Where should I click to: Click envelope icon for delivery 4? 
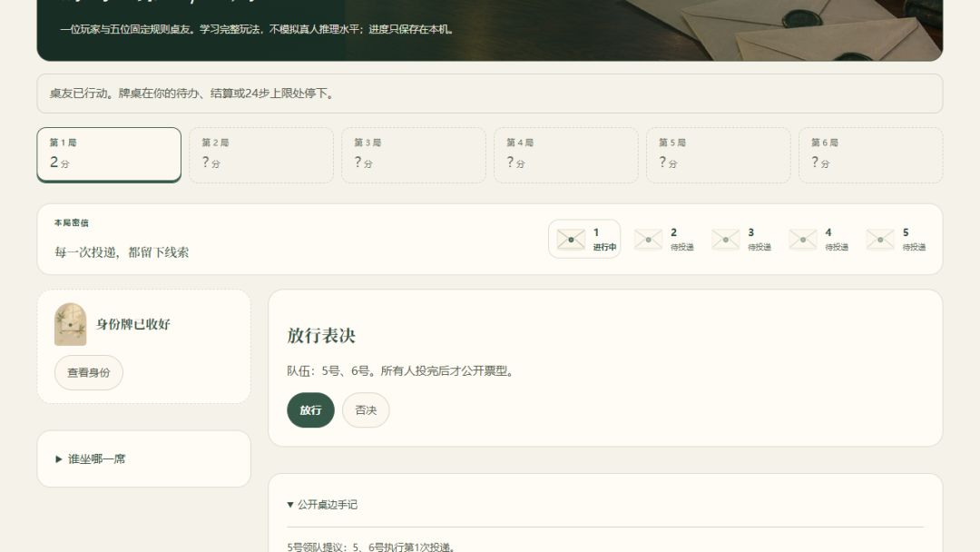[803, 240]
